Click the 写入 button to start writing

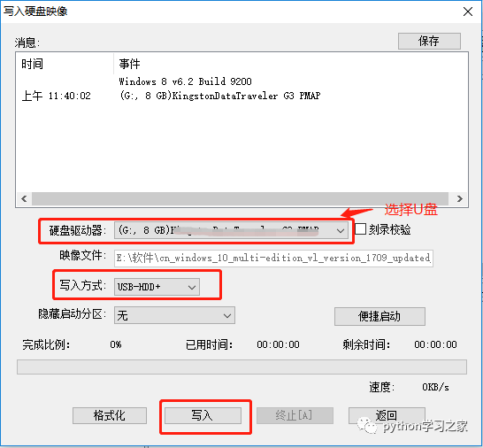pyautogui.click(x=203, y=415)
